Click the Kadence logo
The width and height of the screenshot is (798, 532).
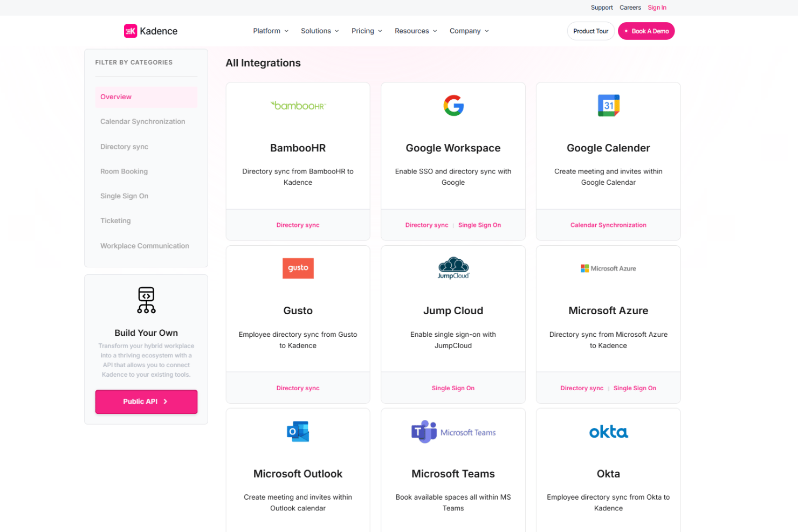pyautogui.click(x=150, y=31)
